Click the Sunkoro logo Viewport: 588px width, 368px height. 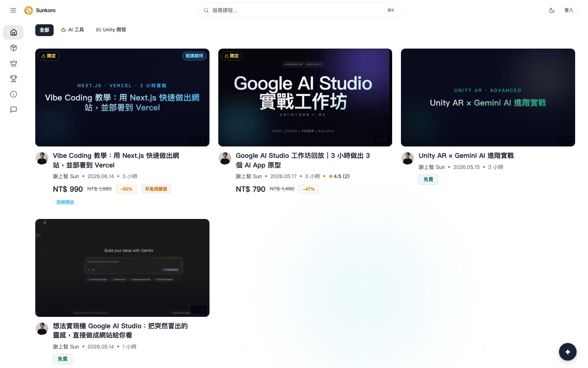40,10
